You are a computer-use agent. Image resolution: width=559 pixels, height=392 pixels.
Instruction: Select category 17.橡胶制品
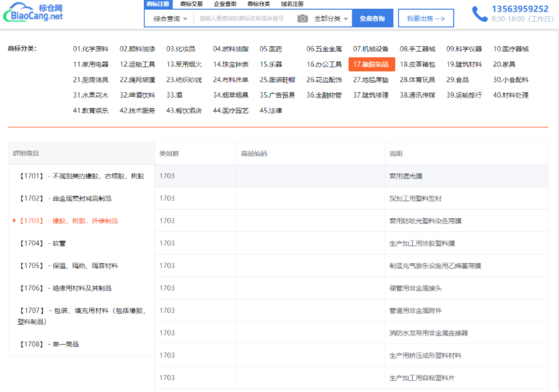click(371, 64)
